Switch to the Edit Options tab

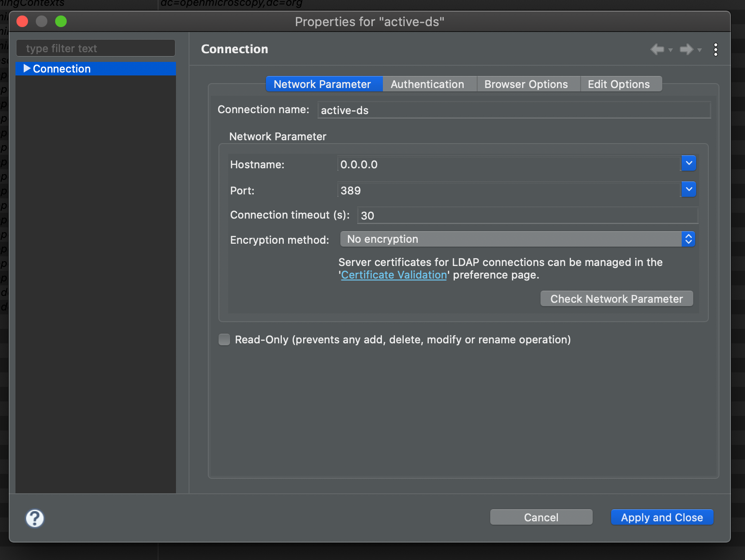tap(621, 84)
